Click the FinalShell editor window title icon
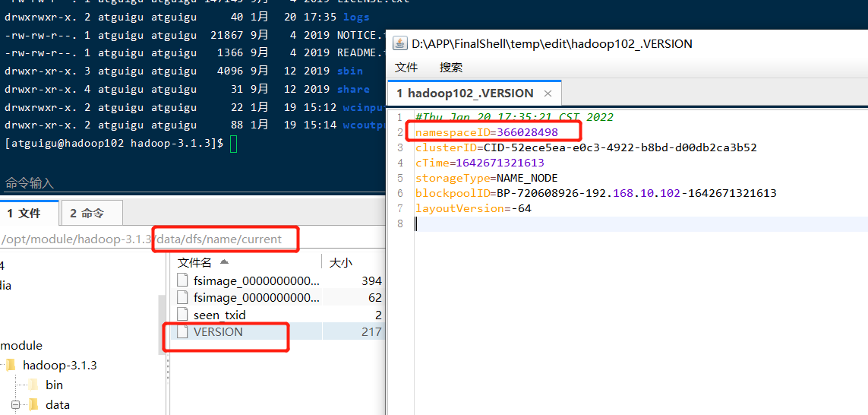 click(x=399, y=43)
